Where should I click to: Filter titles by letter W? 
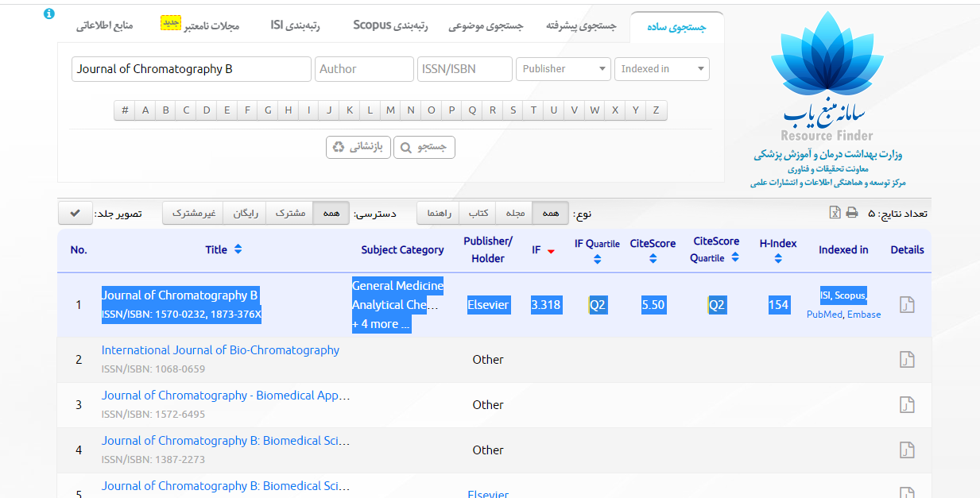click(595, 110)
